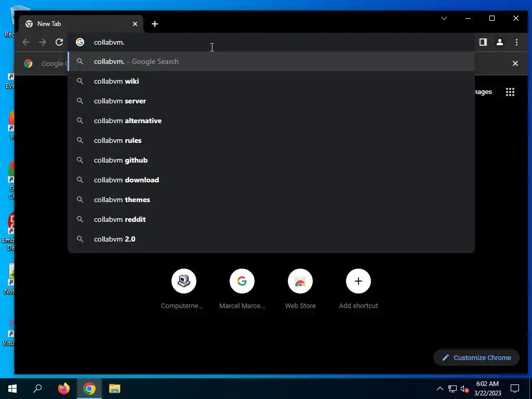Open File Explorer from the taskbar
Image resolution: width=532 pixels, height=399 pixels.
tap(115, 389)
